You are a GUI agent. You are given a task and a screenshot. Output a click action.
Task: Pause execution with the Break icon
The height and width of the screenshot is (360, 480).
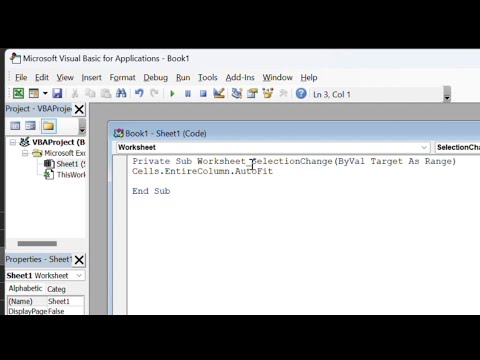(188, 94)
